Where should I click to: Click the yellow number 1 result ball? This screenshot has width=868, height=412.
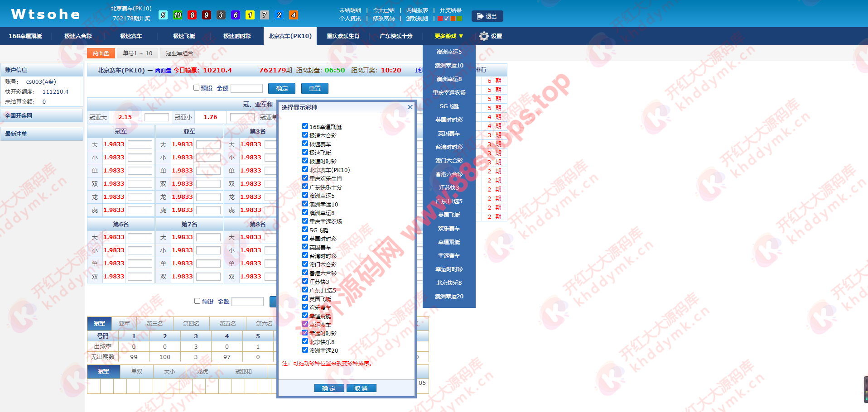pyautogui.click(x=250, y=15)
